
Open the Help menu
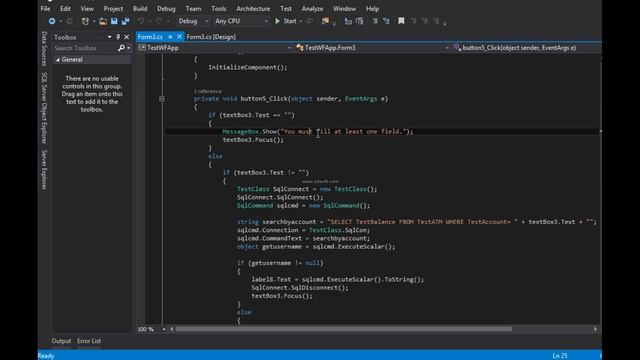pyautogui.click(x=372, y=9)
